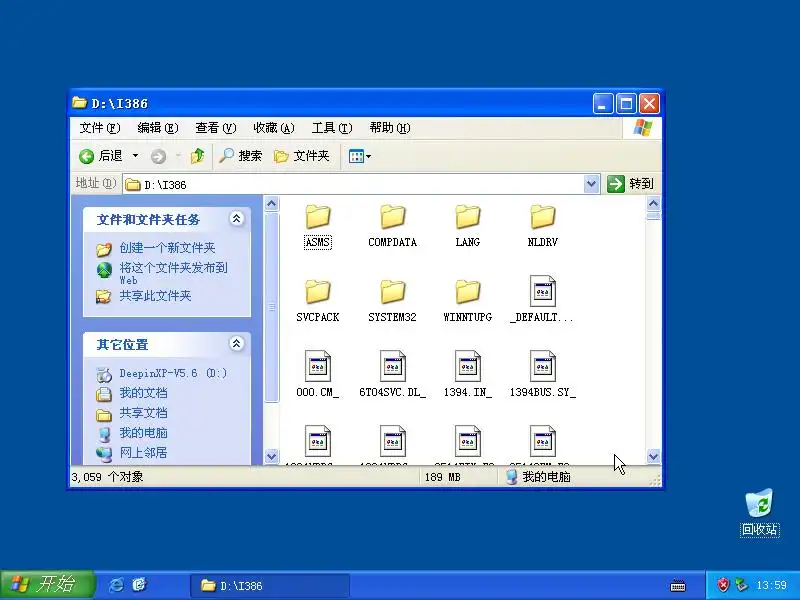
Task: Select the 6TO4SVC.DL_ file icon
Action: (x=393, y=366)
